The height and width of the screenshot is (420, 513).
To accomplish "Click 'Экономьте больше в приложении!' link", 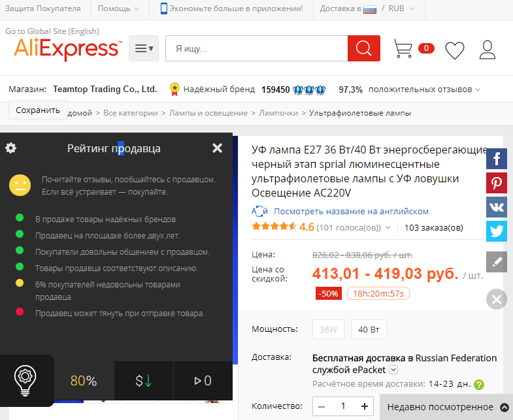I will [x=236, y=8].
